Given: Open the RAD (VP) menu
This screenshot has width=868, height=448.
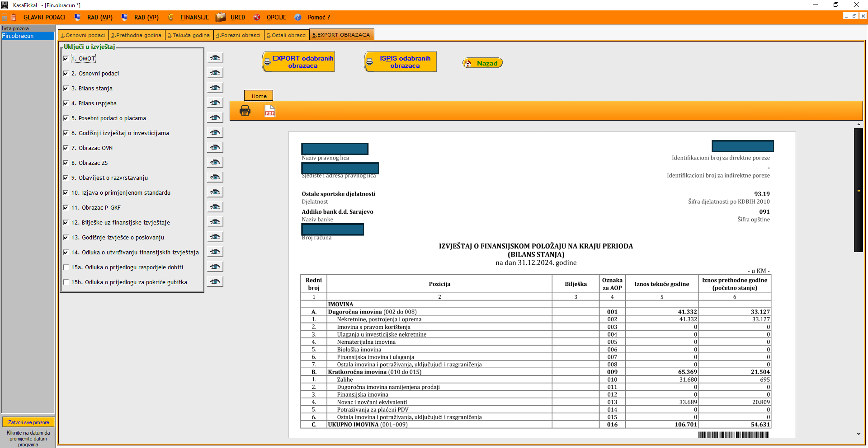Looking at the screenshot, I should [146, 17].
